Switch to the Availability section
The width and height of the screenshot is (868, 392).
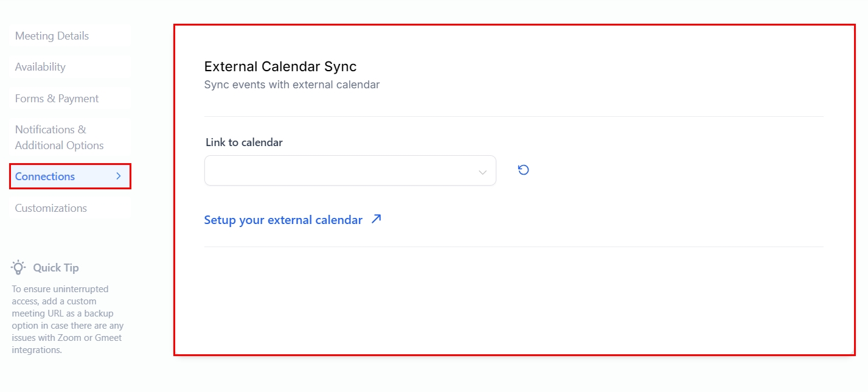click(x=40, y=67)
